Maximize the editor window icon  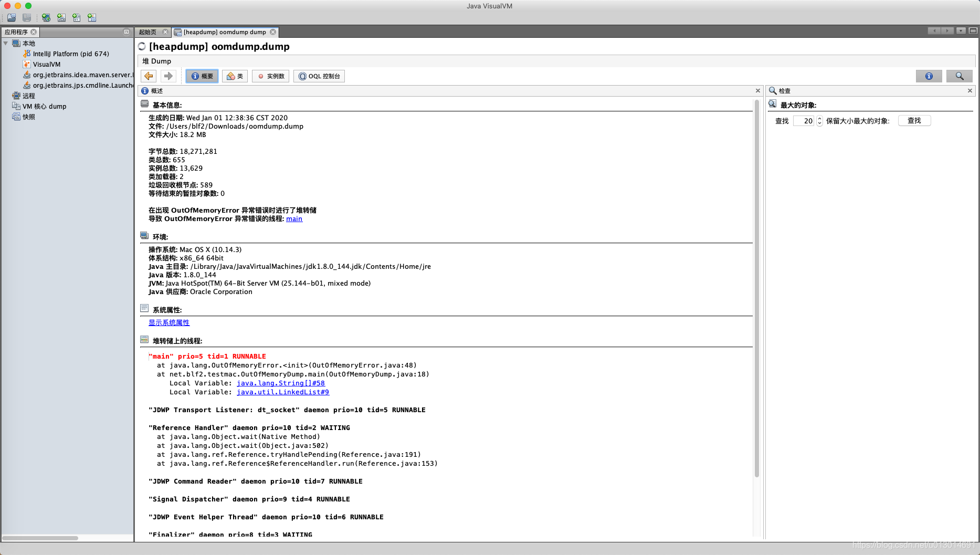pyautogui.click(x=973, y=31)
